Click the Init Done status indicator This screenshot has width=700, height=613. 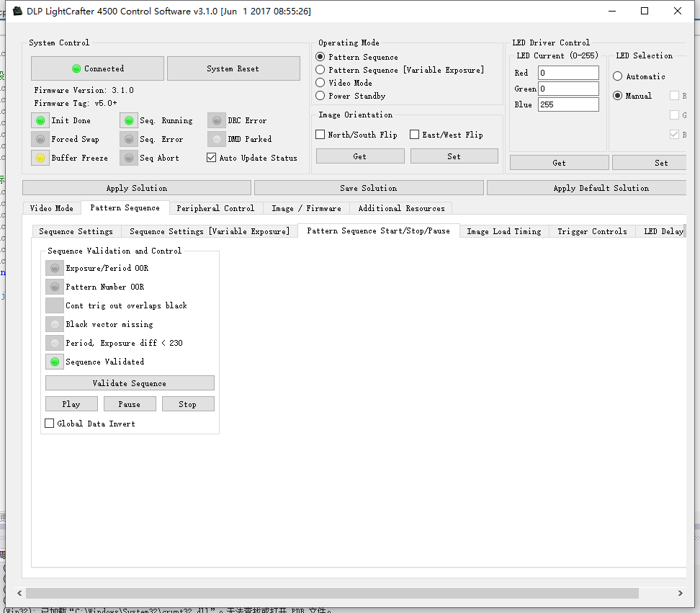40,120
